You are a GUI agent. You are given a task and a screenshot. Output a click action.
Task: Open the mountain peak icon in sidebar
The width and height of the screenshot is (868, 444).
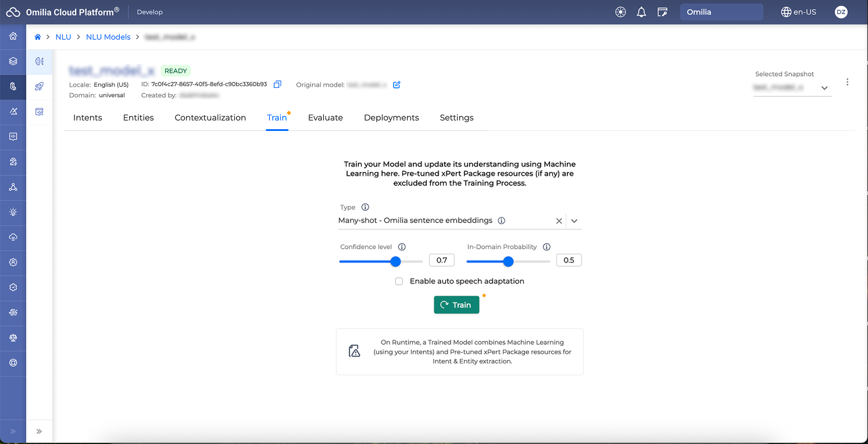tap(13, 111)
